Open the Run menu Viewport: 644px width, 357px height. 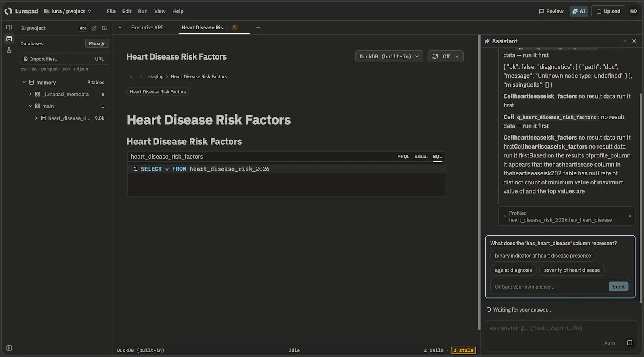142,11
